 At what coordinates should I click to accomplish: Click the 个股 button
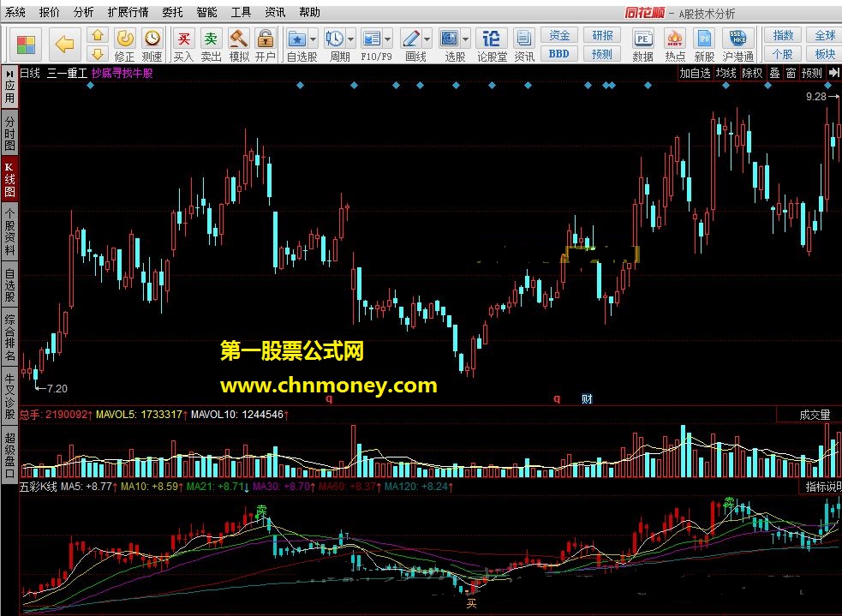pyautogui.click(x=783, y=54)
